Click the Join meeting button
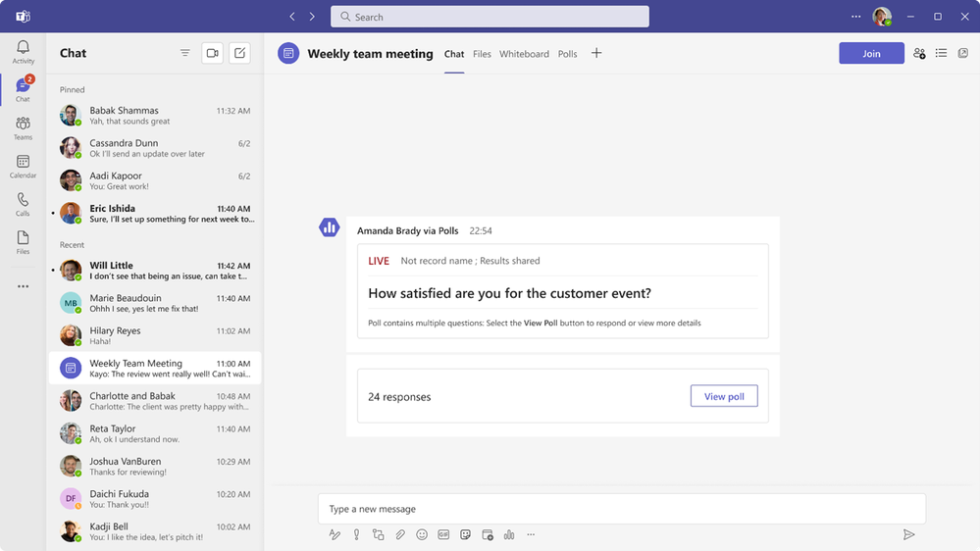 (871, 54)
